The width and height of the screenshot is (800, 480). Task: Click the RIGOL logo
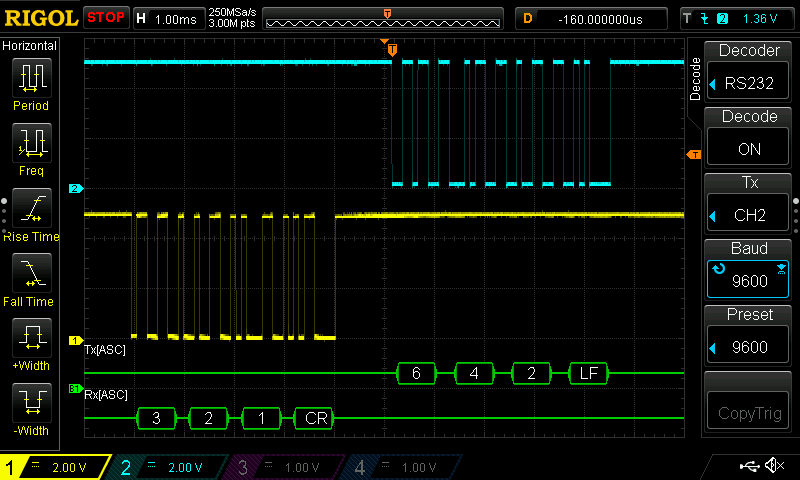point(41,18)
